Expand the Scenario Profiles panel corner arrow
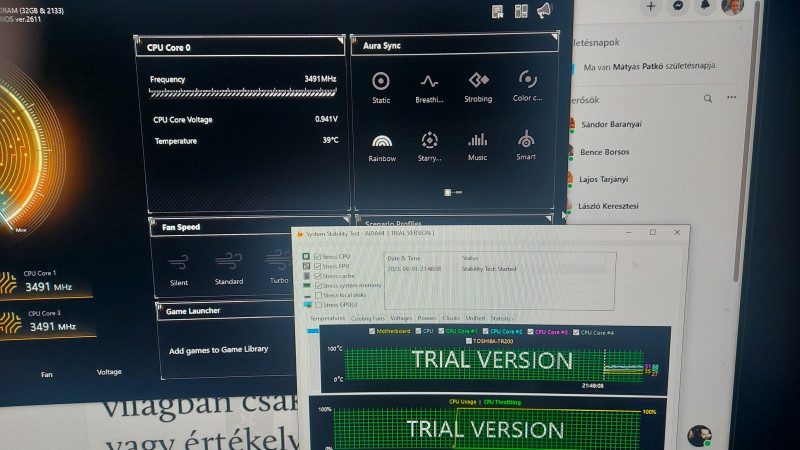Image resolution: width=800 pixels, height=450 pixels. [548, 218]
